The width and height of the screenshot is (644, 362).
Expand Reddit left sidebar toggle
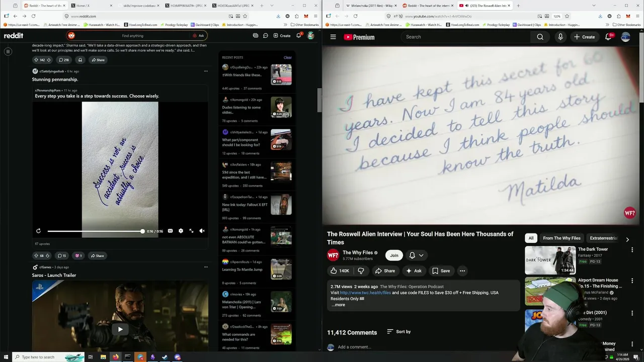(x=8, y=51)
